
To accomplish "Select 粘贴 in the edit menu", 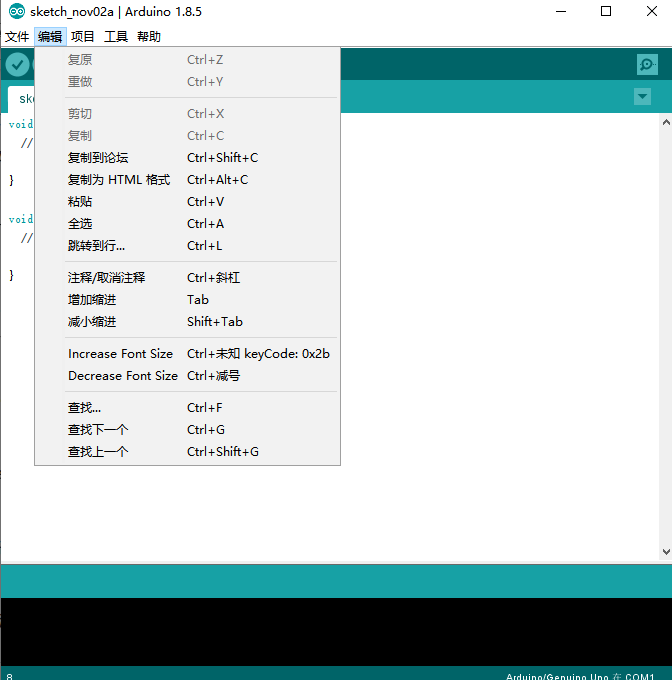I will point(80,202).
